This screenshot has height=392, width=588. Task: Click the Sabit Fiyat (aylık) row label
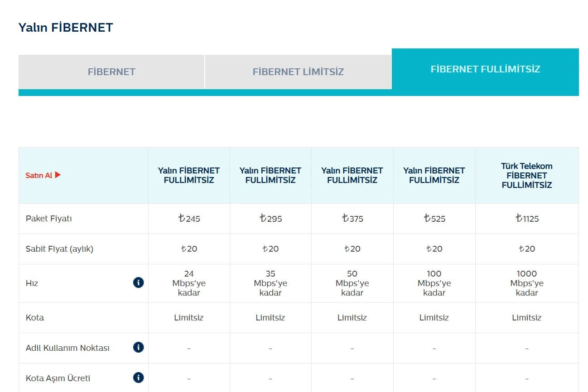pyautogui.click(x=59, y=249)
